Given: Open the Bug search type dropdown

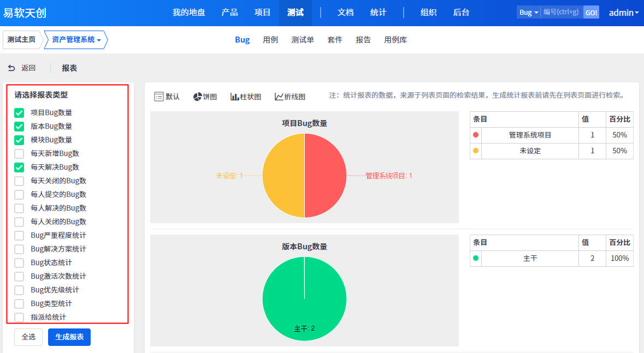Looking at the screenshot, I should point(528,13).
